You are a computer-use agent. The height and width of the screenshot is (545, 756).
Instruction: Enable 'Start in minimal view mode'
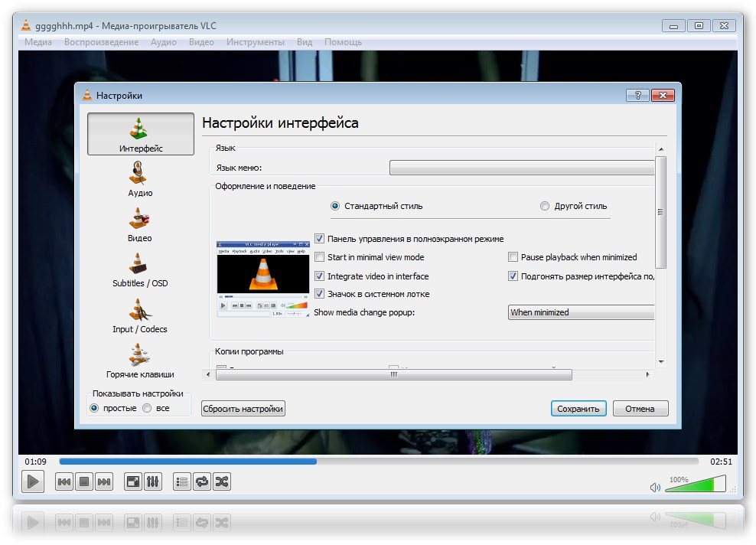pos(320,257)
